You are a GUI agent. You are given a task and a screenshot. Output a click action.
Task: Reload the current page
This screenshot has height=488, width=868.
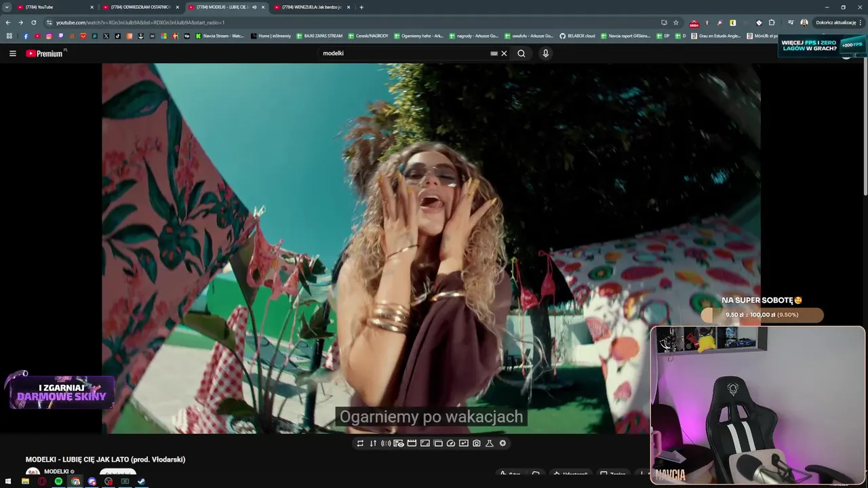[x=34, y=22]
